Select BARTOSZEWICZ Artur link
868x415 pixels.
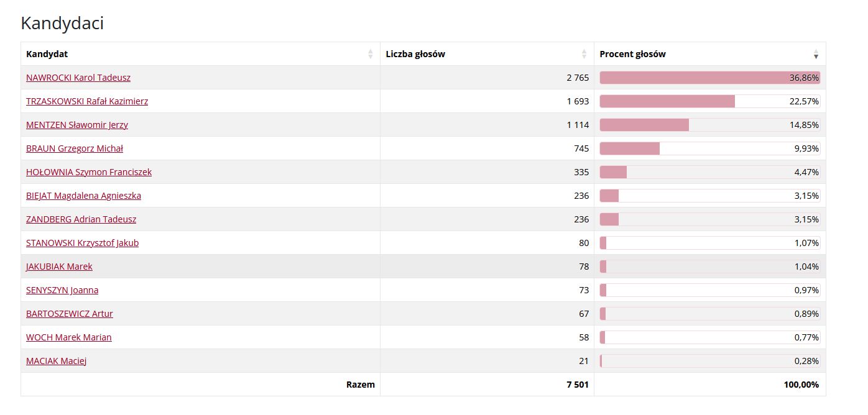click(70, 314)
